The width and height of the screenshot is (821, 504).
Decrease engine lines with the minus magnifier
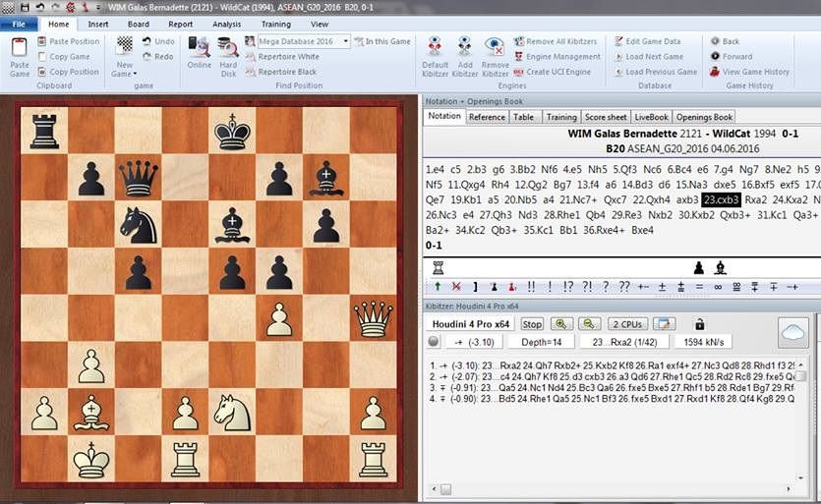pos(589,324)
